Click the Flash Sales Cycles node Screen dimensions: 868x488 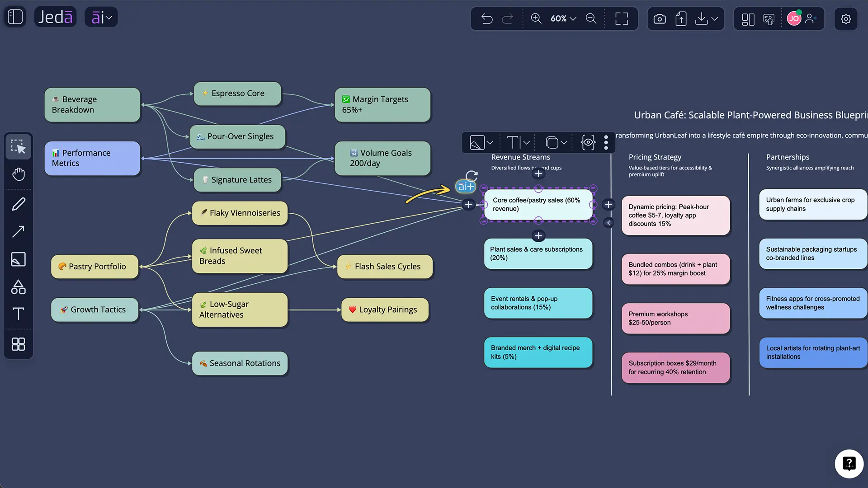pos(385,267)
